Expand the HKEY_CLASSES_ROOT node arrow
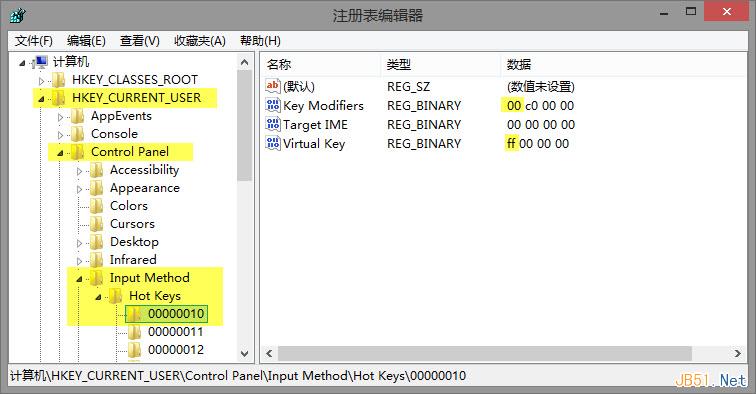Viewport: 756px width, 394px height. click(x=41, y=81)
